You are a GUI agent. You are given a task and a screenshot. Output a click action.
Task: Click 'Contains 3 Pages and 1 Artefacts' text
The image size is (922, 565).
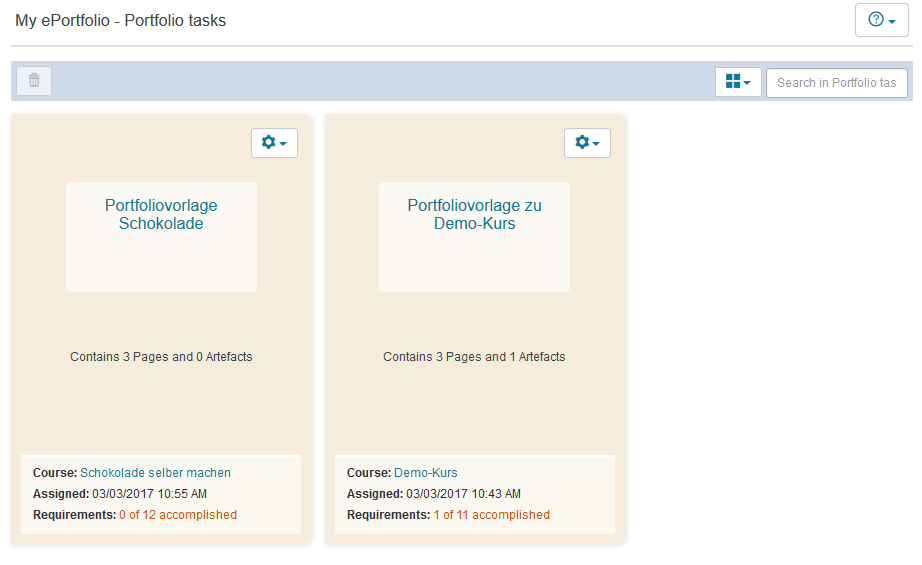(474, 356)
